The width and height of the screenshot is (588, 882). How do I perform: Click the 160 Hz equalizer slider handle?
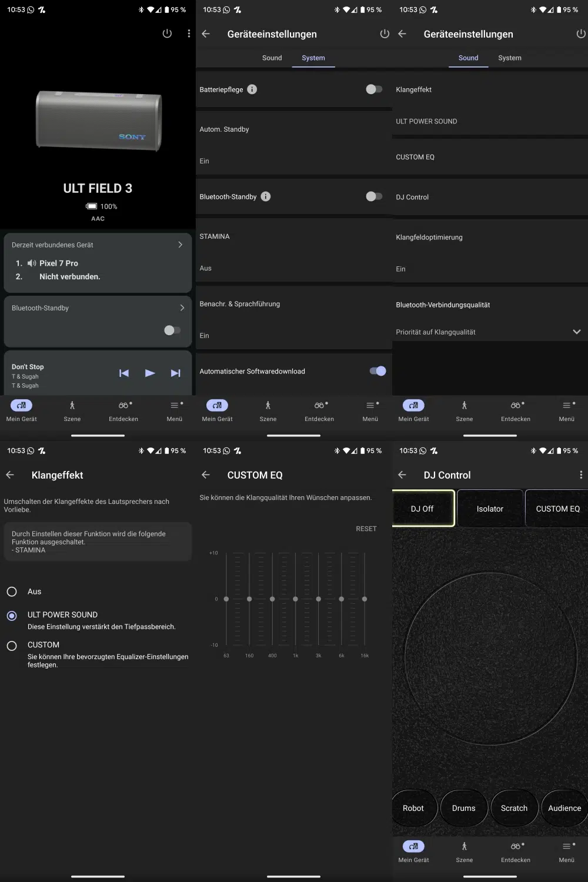249,599
